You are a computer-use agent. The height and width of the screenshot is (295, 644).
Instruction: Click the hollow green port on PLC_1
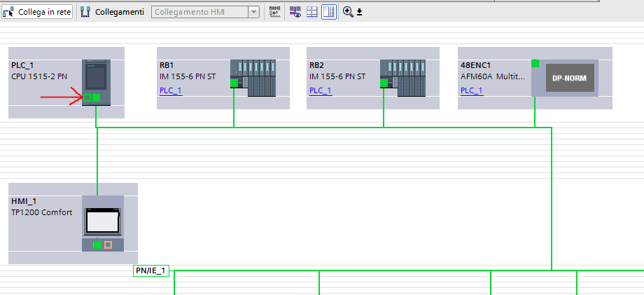tap(87, 98)
